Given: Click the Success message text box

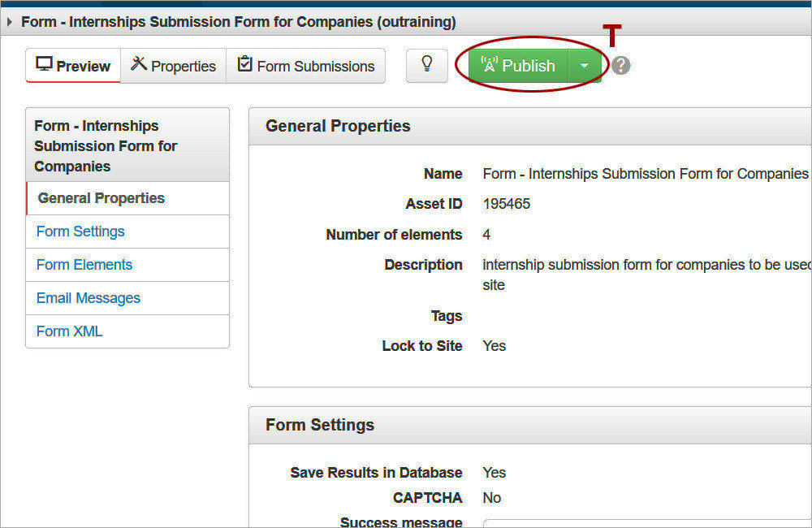Looking at the screenshot, I should pos(647,522).
